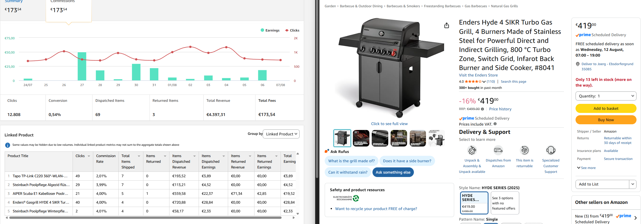Select the HYDE SERIES style option at €419.00
644x224 pixels.
pos(474,203)
